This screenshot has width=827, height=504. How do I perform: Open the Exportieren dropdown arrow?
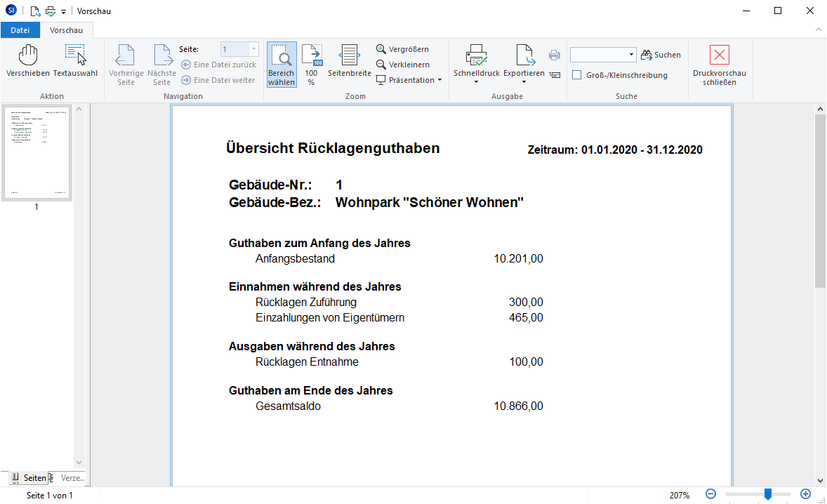[524, 82]
